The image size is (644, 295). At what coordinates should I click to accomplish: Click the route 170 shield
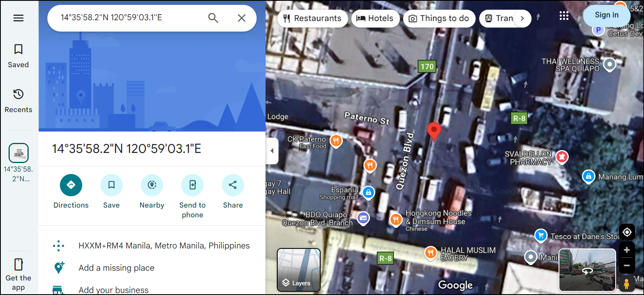[x=427, y=66]
